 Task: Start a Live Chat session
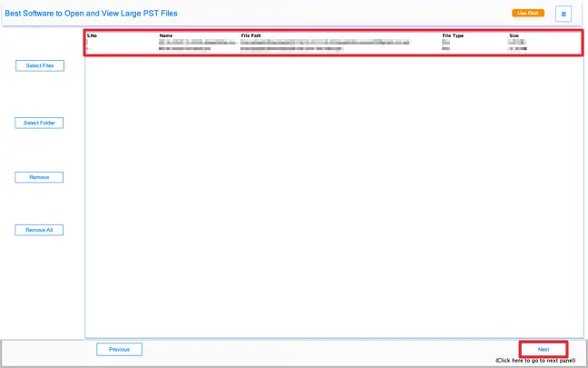(x=527, y=14)
